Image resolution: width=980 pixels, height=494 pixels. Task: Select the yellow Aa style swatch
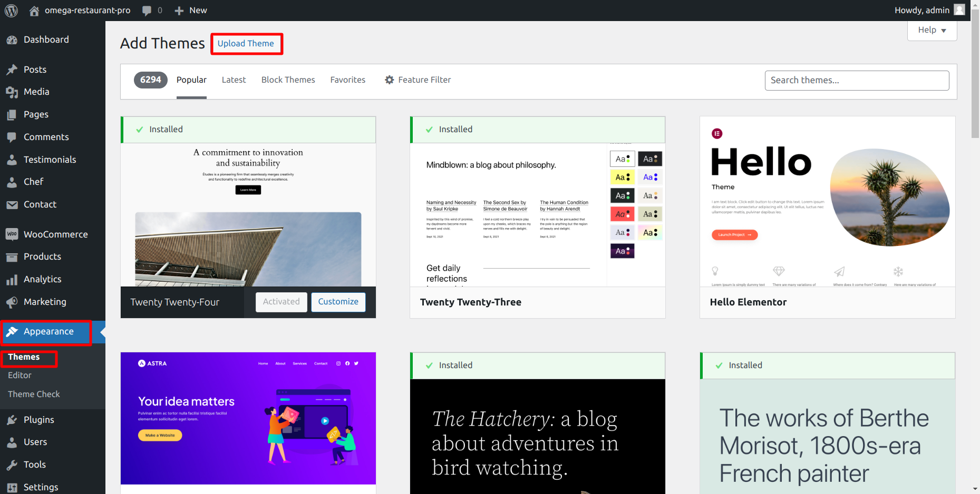click(622, 177)
